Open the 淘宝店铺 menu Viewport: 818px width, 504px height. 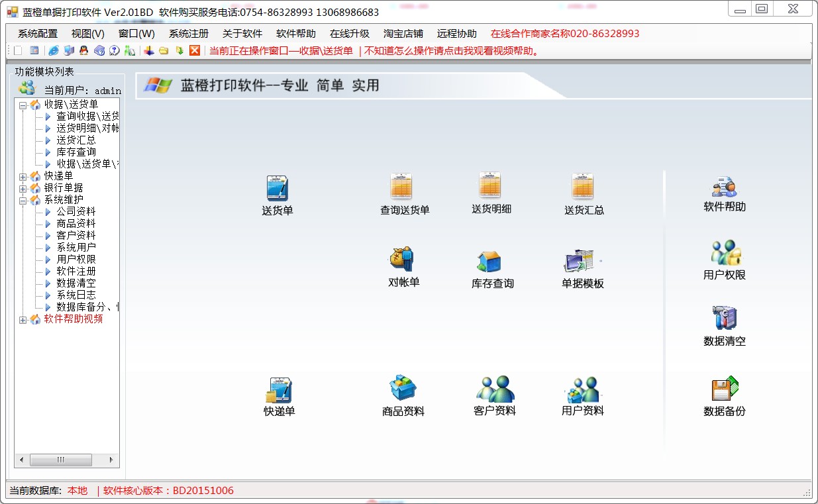click(403, 33)
